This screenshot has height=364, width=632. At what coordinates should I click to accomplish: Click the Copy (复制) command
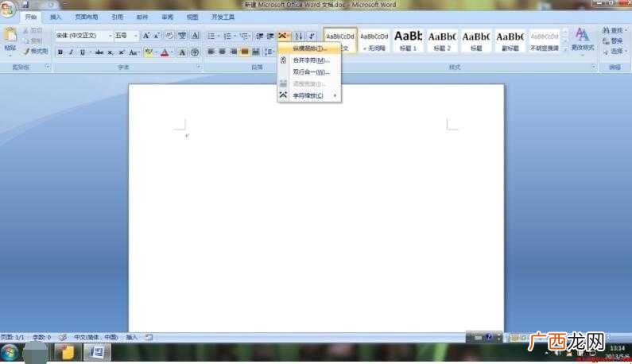33,41
